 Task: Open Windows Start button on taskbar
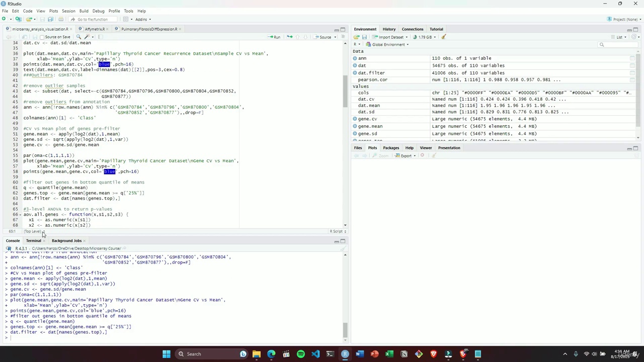pyautogui.click(x=166, y=354)
